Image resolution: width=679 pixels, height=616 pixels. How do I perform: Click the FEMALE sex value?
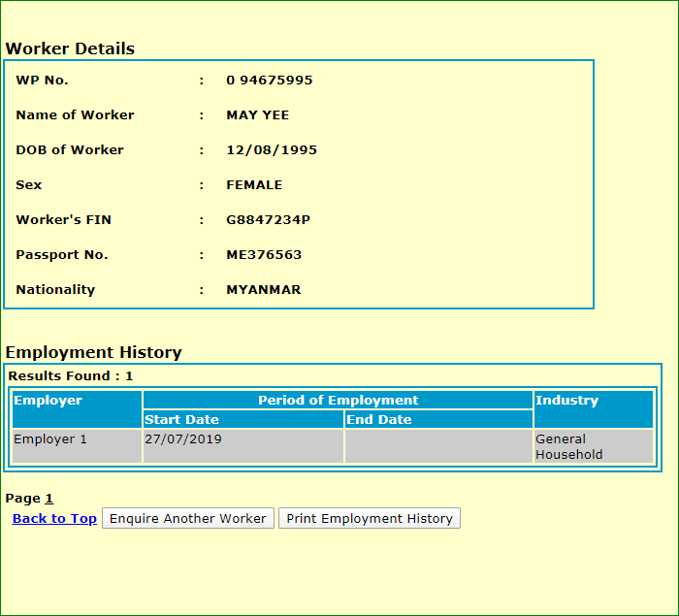[254, 185]
